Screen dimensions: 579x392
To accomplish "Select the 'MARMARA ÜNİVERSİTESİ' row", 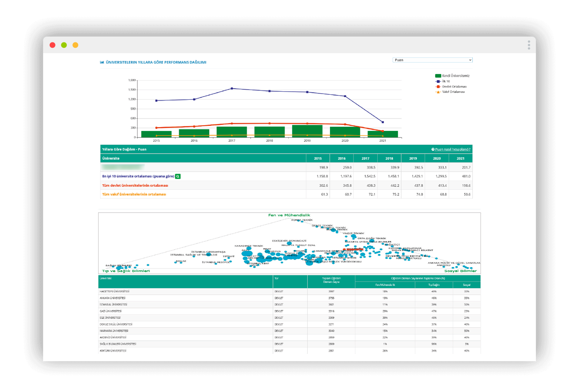I will click(289, 331).
